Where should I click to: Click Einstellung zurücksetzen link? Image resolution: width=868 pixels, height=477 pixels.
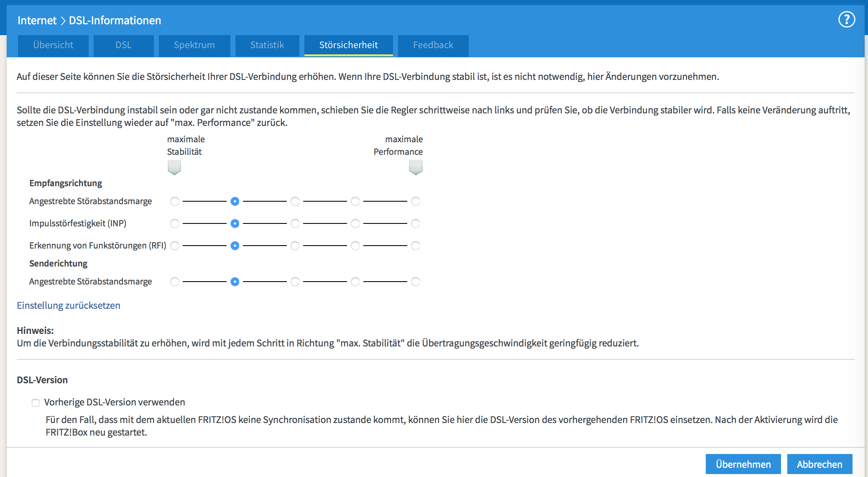click(x=69, y=306)
